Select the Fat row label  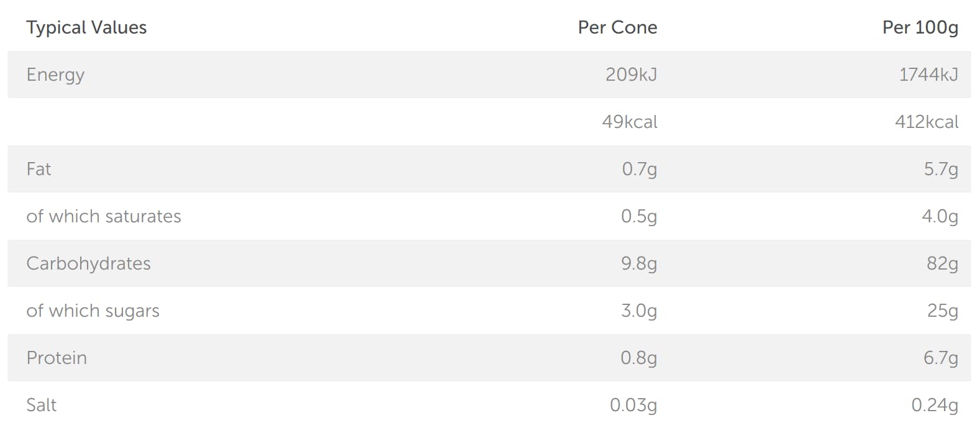click(x=39, y=169)
